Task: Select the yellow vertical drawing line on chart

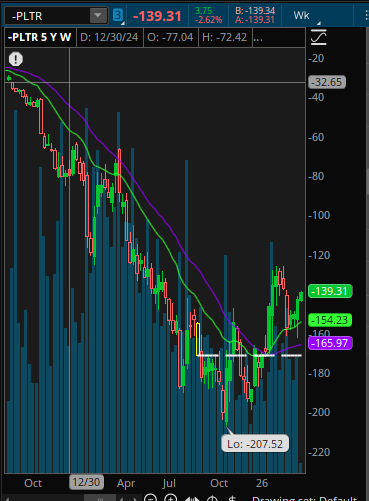Action: [x=198, y=339]
